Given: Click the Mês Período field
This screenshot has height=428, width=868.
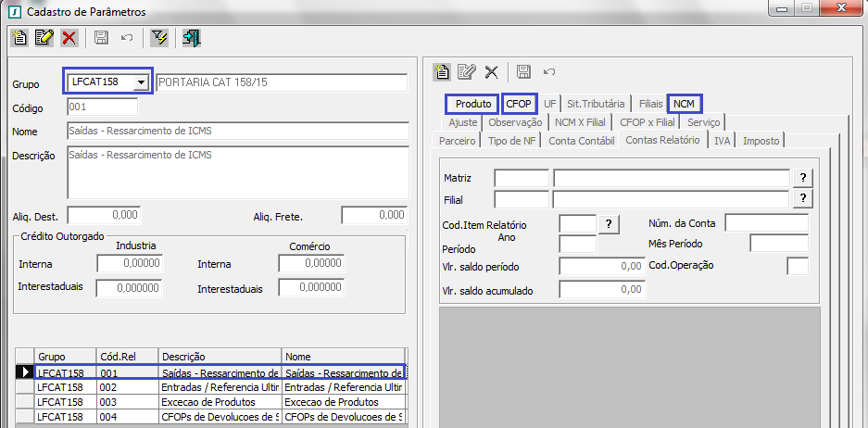Looking at the screenshot, I should click(779, 244).
